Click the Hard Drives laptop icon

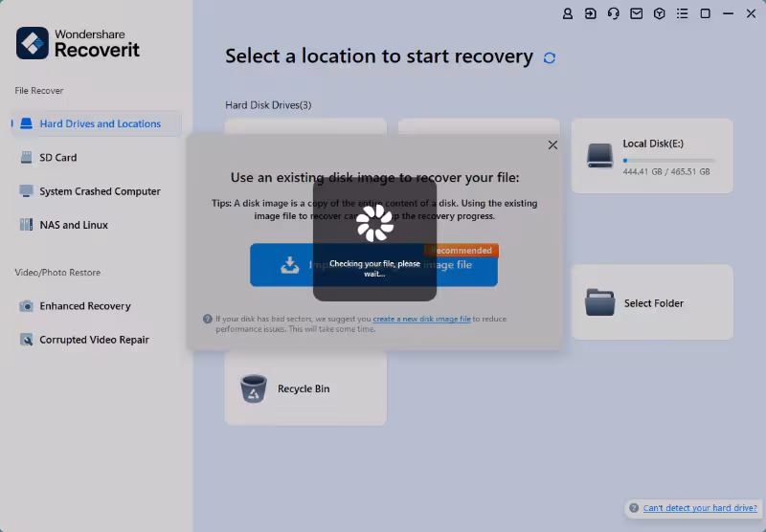tap(27, 124)
